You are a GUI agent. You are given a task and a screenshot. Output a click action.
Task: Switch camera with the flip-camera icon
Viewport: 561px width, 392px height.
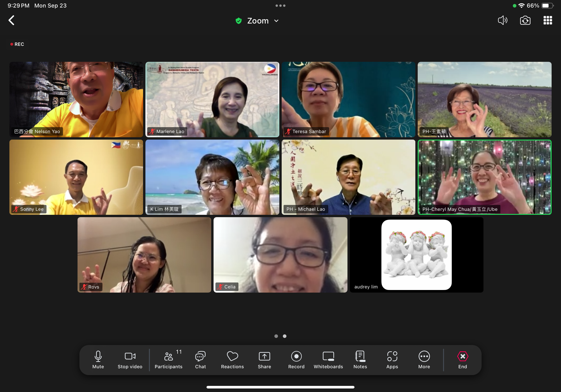(x=525, y=20)
